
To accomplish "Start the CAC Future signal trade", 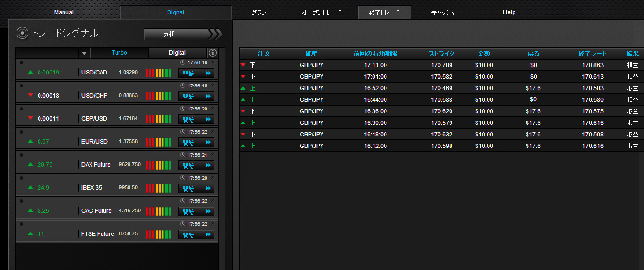I will point(196,211).
